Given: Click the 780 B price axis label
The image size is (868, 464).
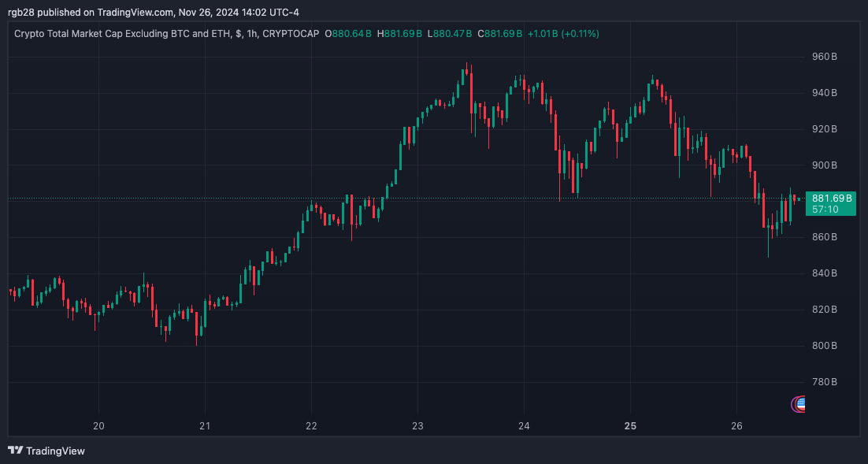Looking at the screenshot, I should pyautogui.click(x=824, y=382).
